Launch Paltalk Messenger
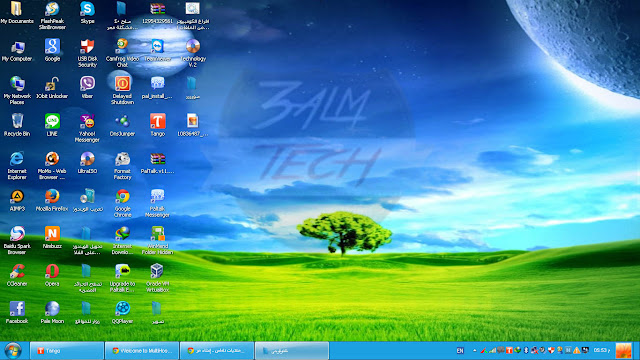 [x=157, y=203]
